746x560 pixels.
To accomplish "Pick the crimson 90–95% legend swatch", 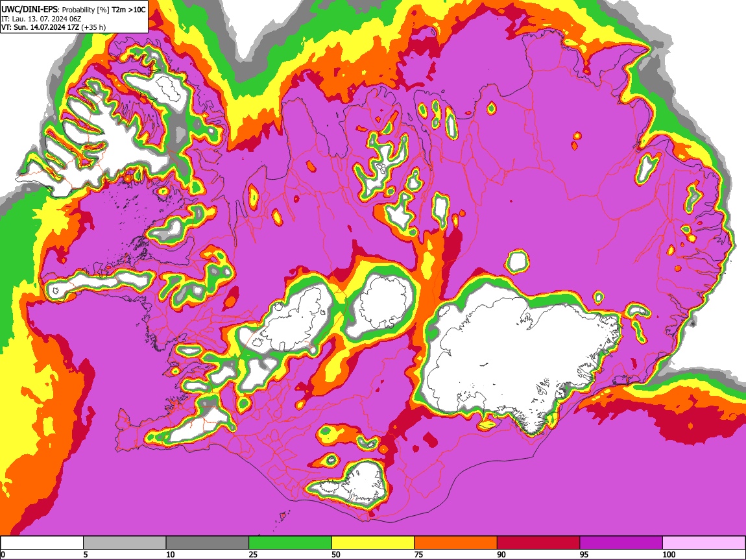I will (x=538, y=543).
